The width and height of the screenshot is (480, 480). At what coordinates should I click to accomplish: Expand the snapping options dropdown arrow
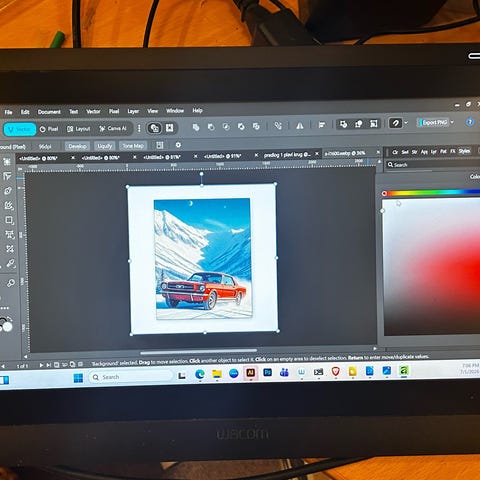[x=406, y=123]
